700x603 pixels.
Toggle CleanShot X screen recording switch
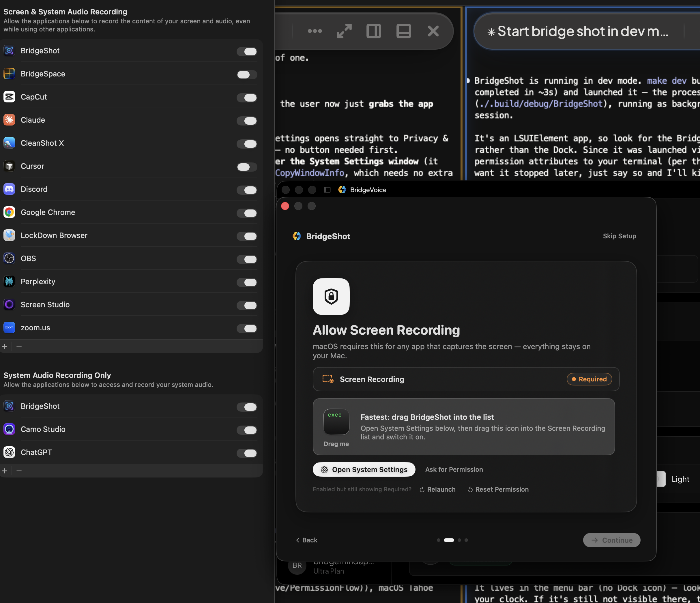247,144
